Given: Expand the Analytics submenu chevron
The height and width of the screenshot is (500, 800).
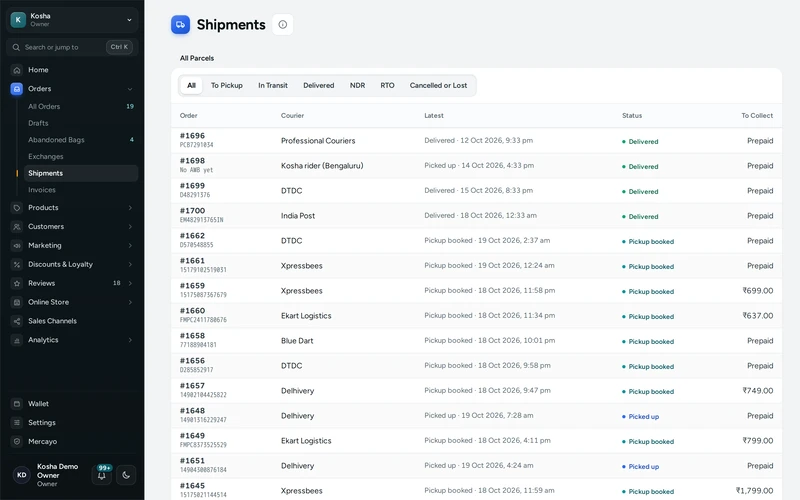Looking at the screenshot, I should click(x=130, y=340).
